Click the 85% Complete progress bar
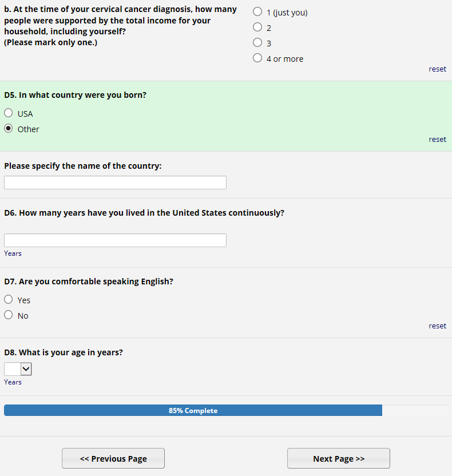 point(193,411)
